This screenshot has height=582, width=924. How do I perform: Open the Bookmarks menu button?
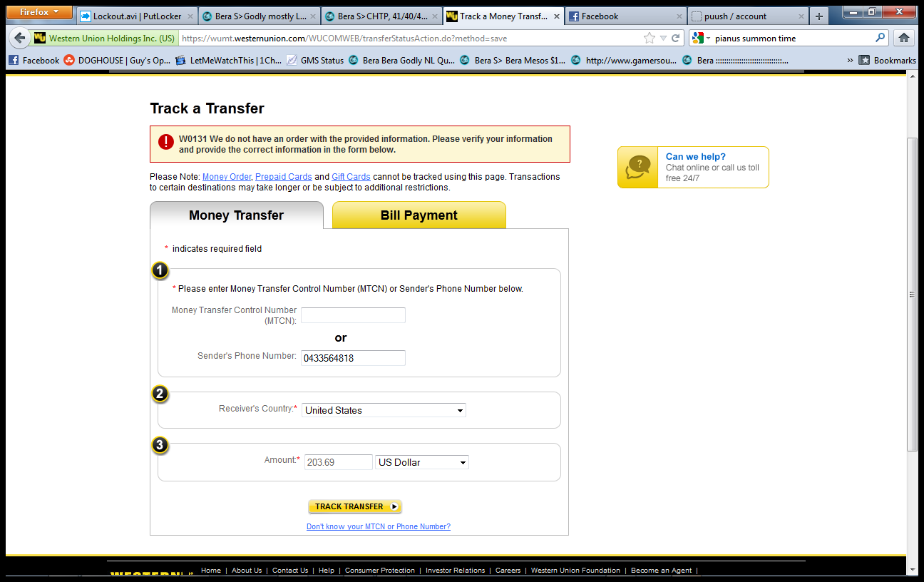[x=887, y=61]
